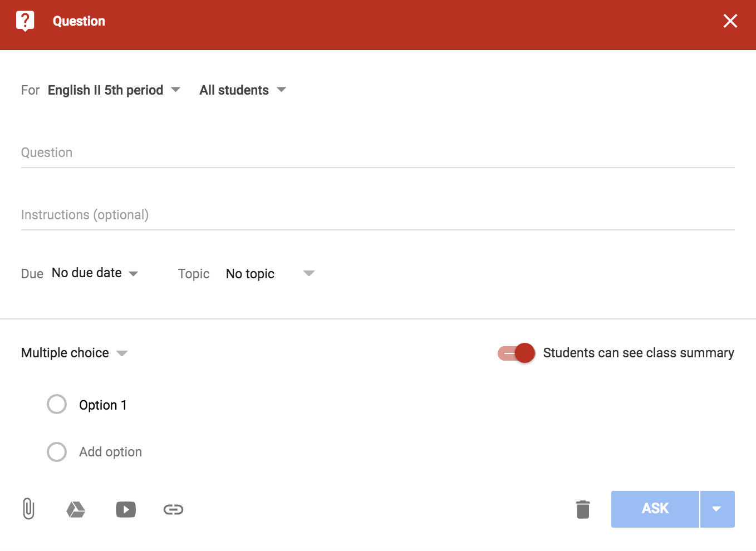Select the Option 1 radio button
Image resolution: width=756 pixels, height=551 pixels.
point(57,405)
